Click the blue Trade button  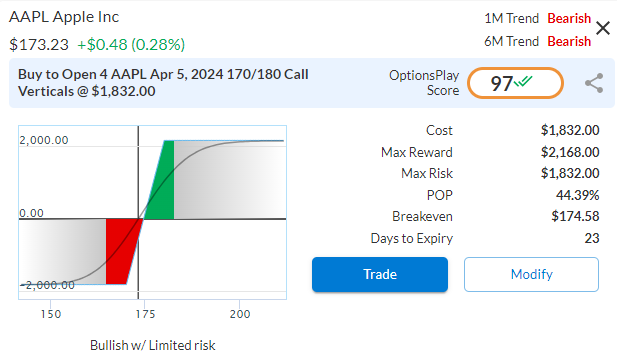pyautogui.click(x=380, y=274)
